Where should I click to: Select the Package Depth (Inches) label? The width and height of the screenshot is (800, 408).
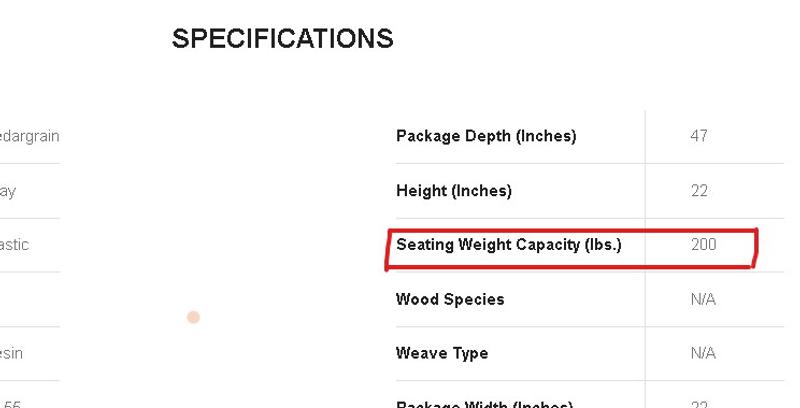coord(486,136)
